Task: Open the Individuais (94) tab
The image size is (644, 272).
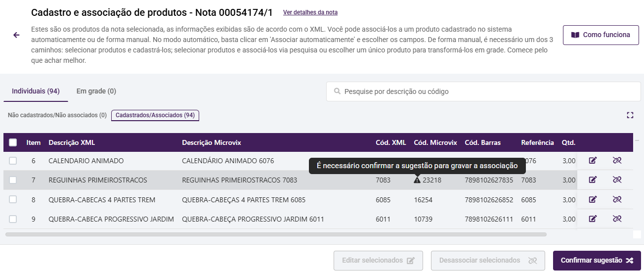Action: (36, 91)
